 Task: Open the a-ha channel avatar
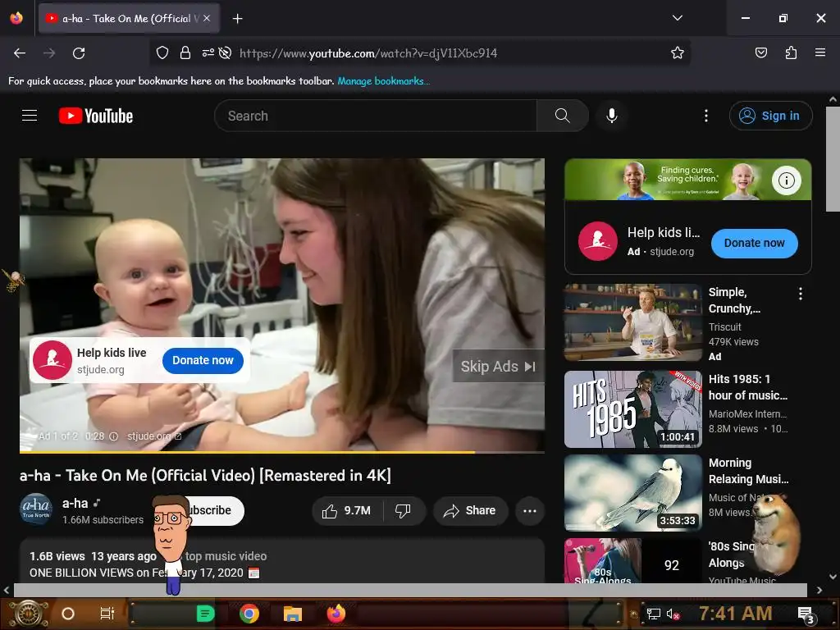[36, 509]
